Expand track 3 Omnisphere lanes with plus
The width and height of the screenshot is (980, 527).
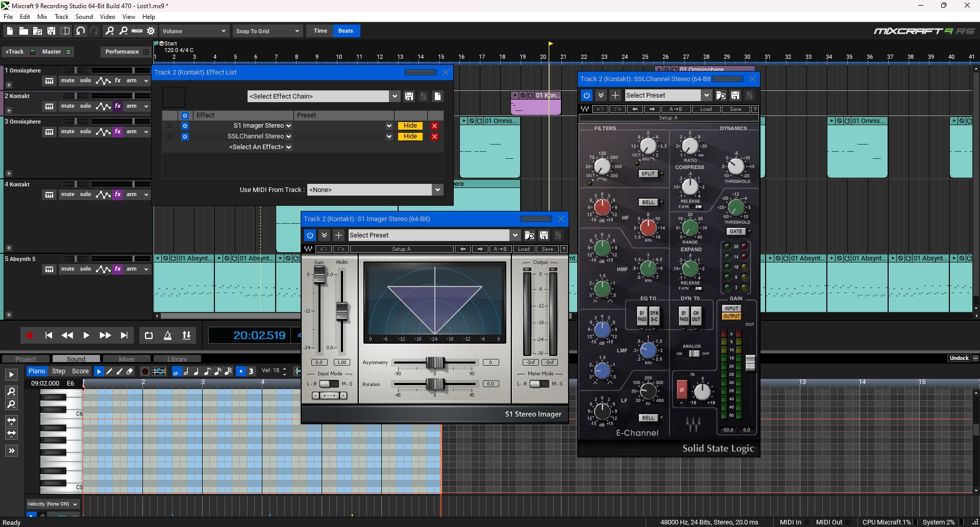pyautogui.click(x=9, y=174)
